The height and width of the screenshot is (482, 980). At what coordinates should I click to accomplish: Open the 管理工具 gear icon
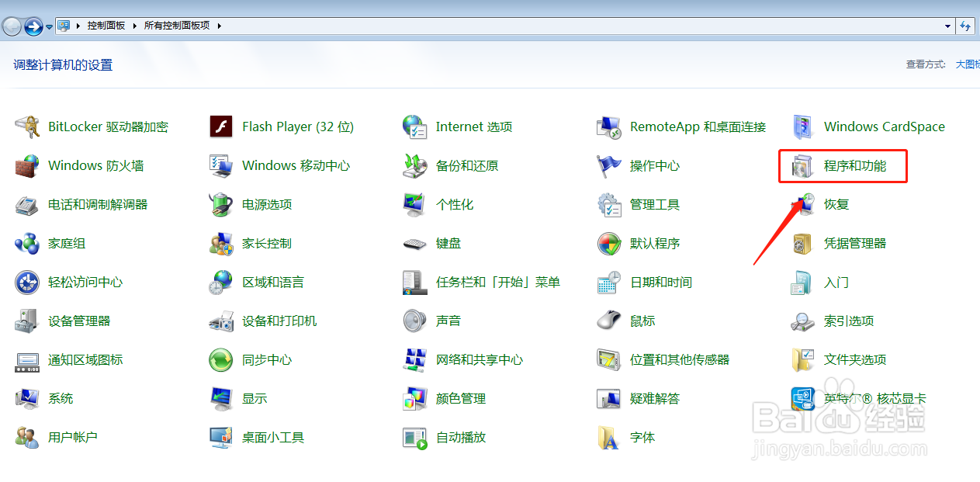tap(609, 204)
